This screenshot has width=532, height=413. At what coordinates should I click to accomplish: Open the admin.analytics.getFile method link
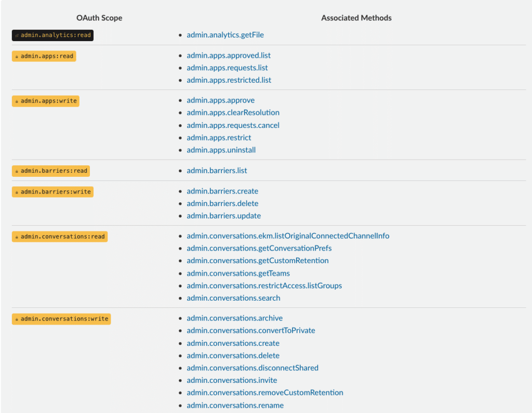(x=225, y=35)
